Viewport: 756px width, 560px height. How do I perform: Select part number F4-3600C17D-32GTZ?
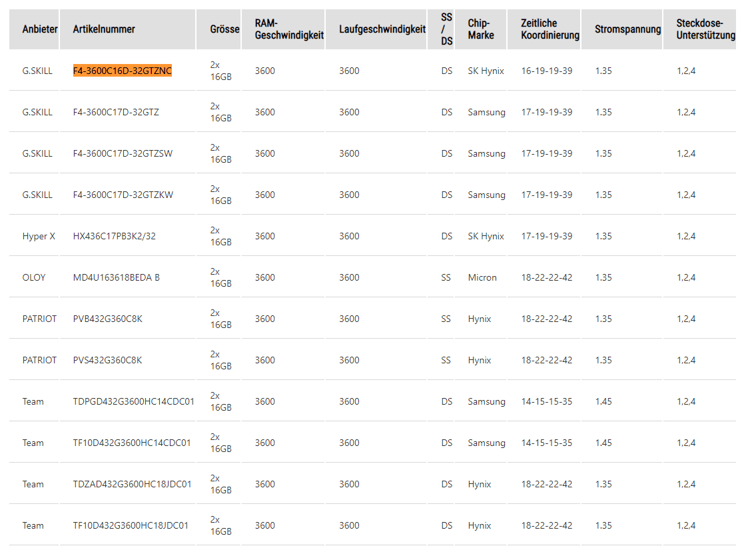116,113
